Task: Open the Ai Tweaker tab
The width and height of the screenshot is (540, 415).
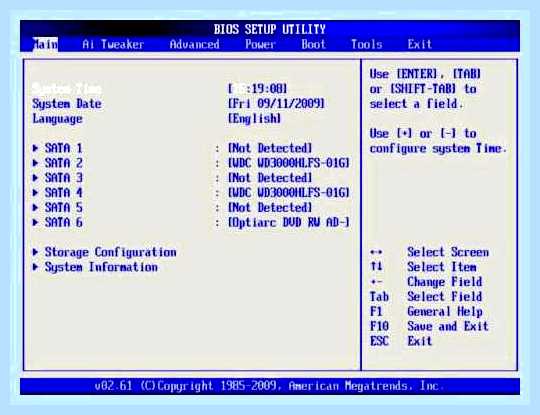Action: 113,44
